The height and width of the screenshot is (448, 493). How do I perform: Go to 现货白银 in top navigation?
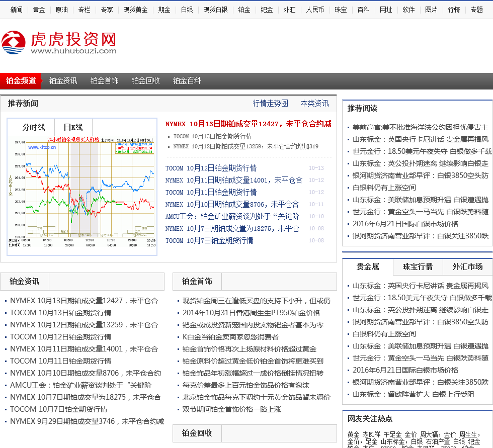[215, 10]
